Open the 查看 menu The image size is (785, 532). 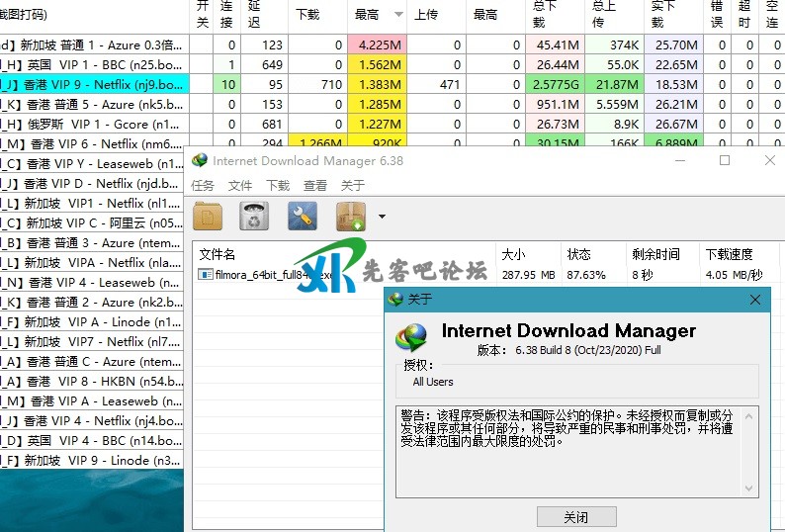pos(315,185)
